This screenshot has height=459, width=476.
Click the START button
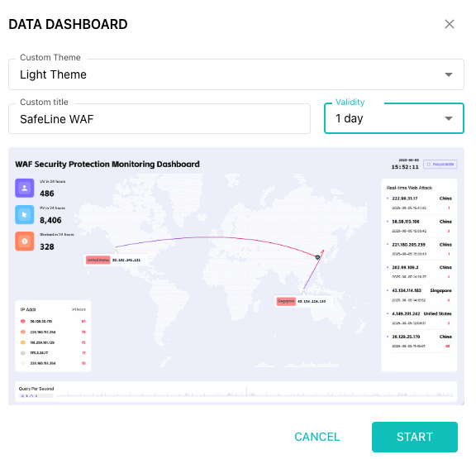pos(415,437)
